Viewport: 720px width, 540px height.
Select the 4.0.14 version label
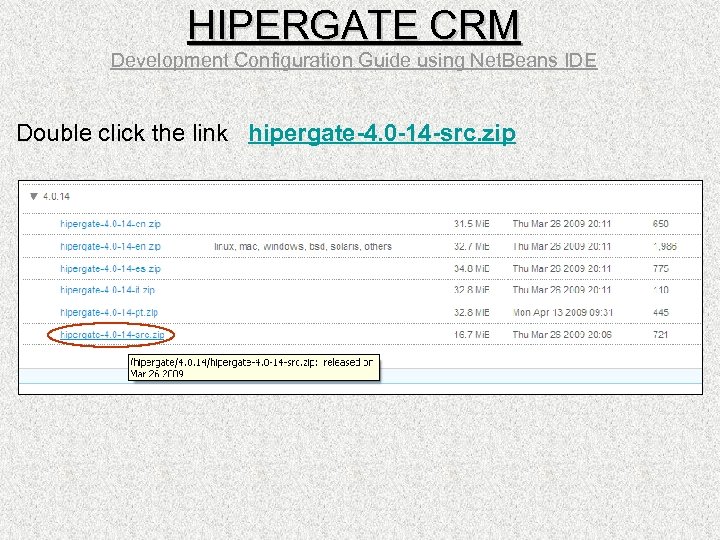56,197
